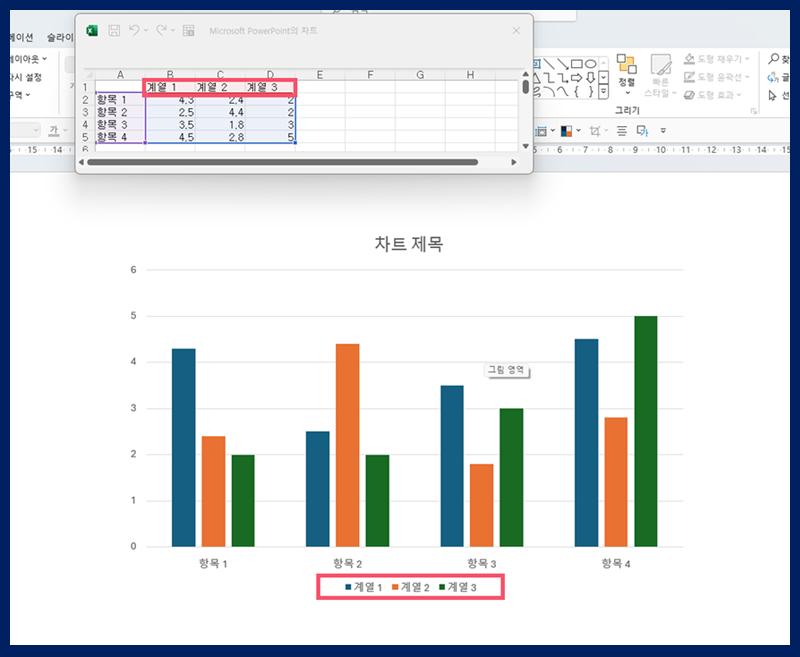Image resolution: width=800 pixels, height=657 pixels.
Task: Select the right block arrow shape
Action: click(x=577, y=78)
